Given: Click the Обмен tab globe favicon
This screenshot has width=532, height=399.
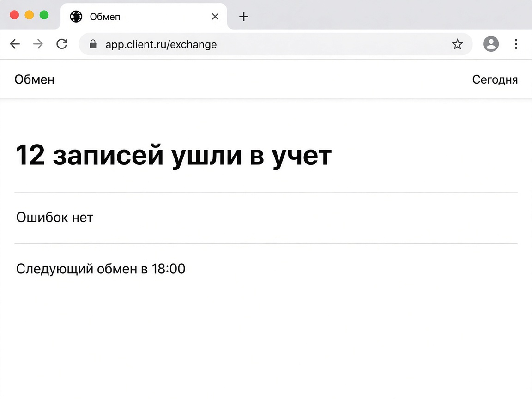Looking at the screenshot, I should pos(76,16).
